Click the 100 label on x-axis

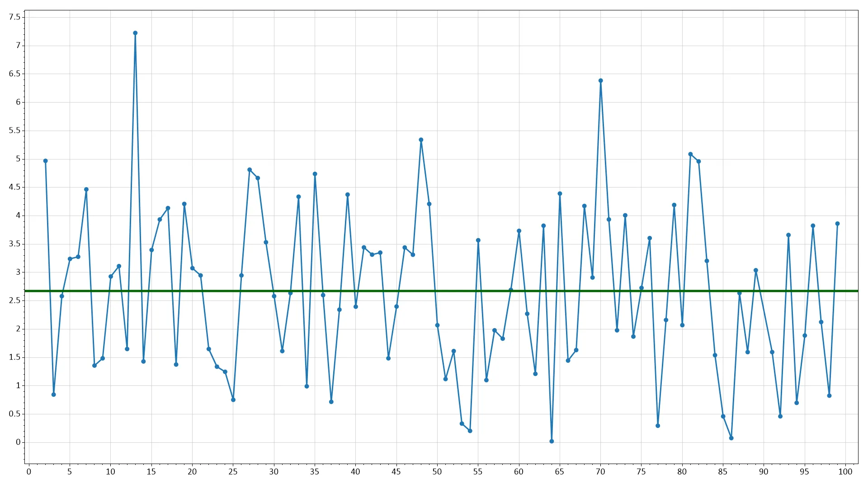click(845, 472)
